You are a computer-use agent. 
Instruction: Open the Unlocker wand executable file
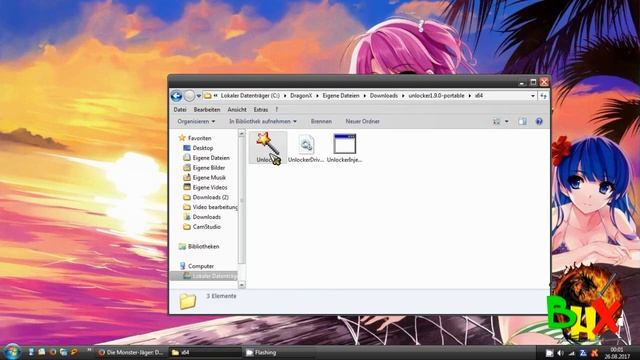(x=268, y=147)
